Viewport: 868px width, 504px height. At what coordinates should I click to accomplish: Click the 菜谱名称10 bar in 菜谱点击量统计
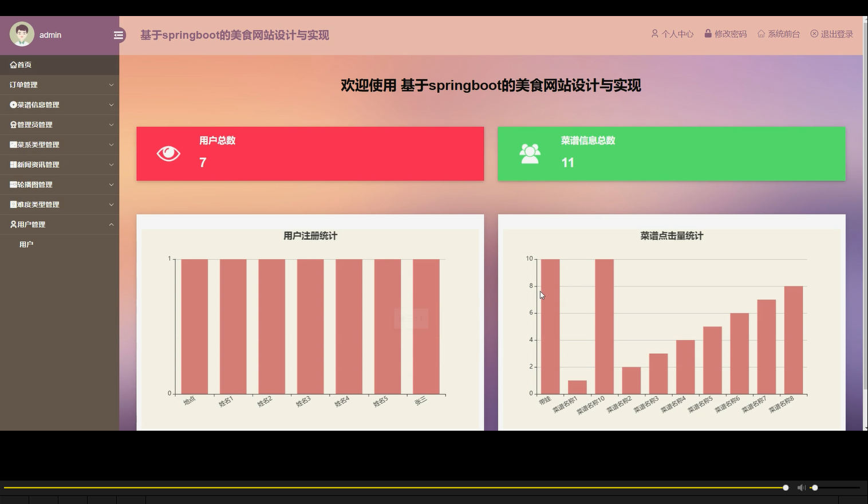tap(604, 326)
